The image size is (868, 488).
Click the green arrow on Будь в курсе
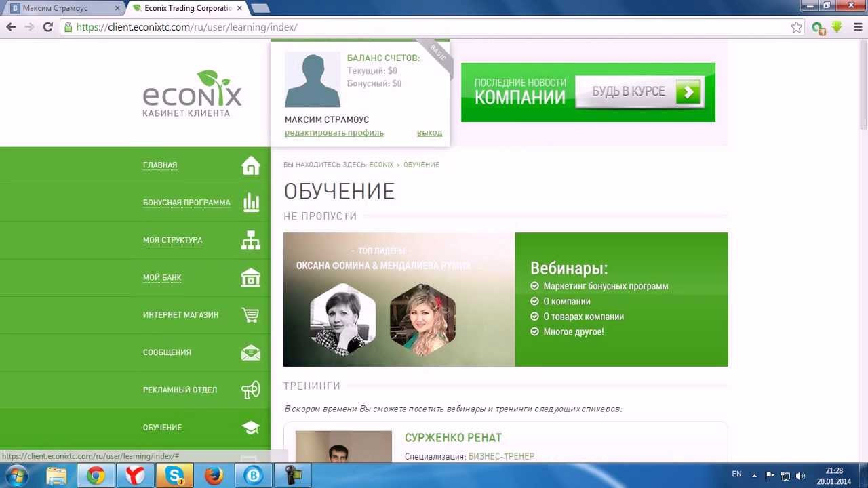688,92
